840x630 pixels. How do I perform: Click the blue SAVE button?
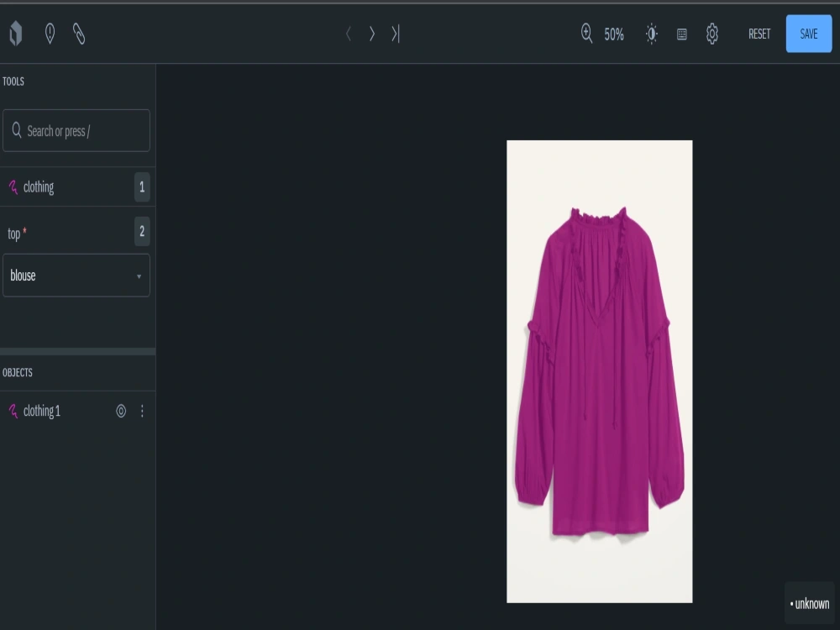point(808,34)
